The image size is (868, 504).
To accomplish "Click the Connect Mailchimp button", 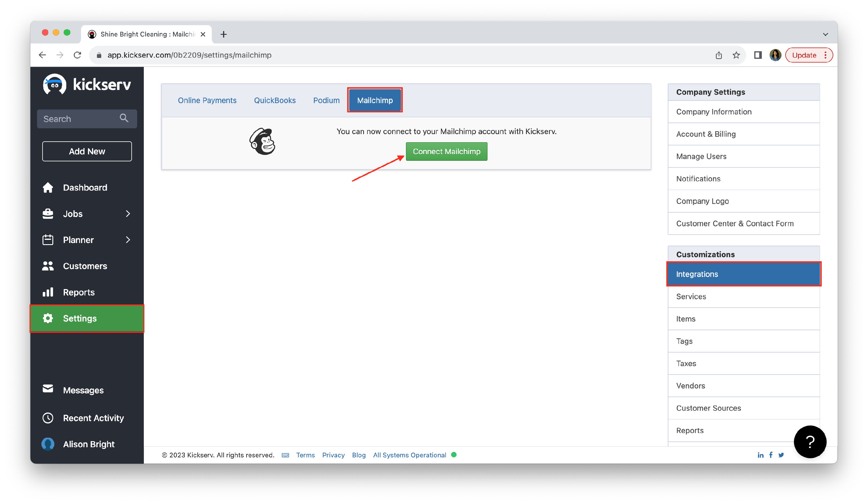I will (x=446, y=151).
